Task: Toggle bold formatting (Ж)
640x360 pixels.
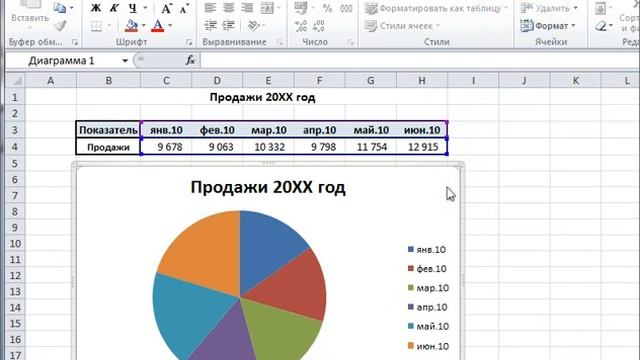Action: click(96, 8)
